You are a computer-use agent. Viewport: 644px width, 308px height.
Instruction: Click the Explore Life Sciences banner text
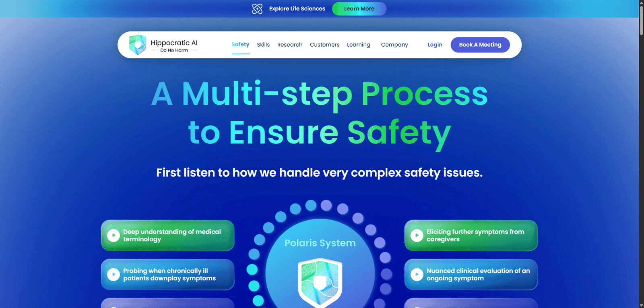pyautogui.click(x=297, y=8)
